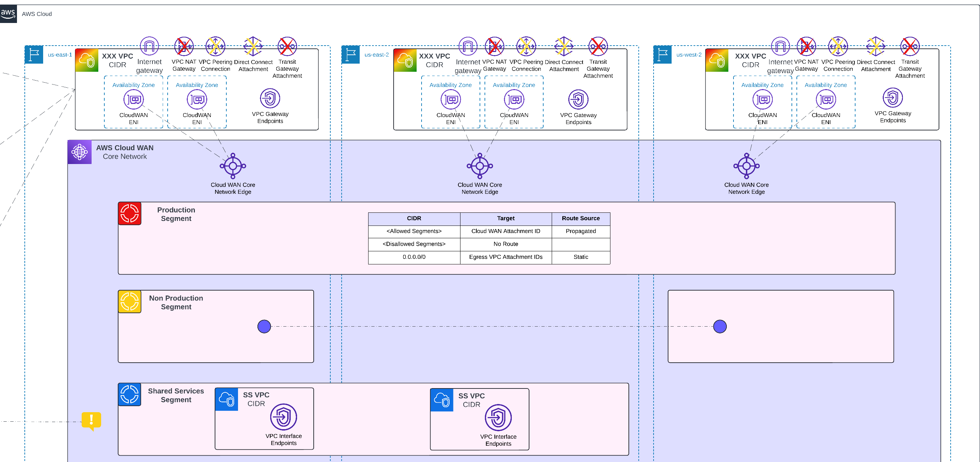Viewport: 980px width, 462px height.
Task: Click blue circle node in right segment box
Action: 720,326
